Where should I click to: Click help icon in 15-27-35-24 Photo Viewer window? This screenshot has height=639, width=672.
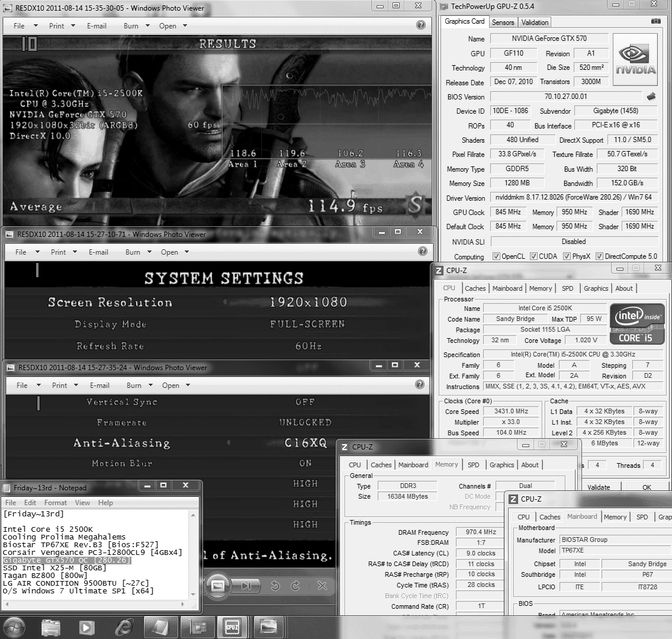click(420, 384)
